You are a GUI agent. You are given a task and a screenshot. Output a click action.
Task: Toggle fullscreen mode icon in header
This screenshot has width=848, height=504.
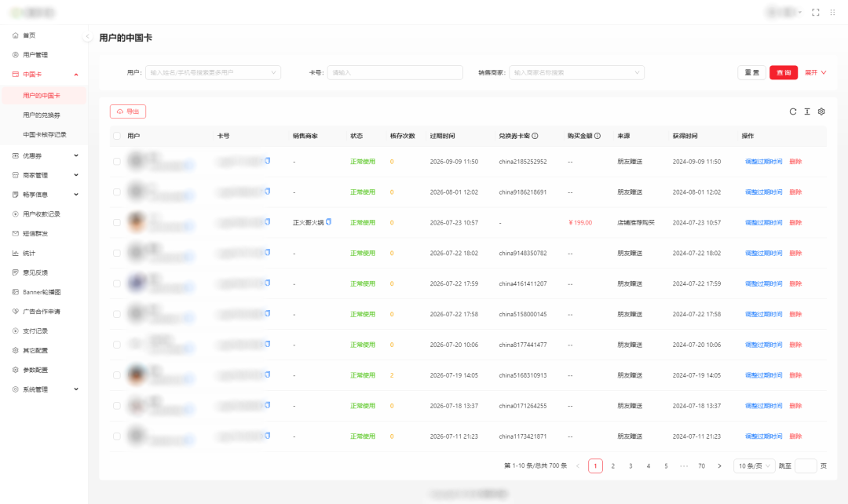tap(816, 12)
